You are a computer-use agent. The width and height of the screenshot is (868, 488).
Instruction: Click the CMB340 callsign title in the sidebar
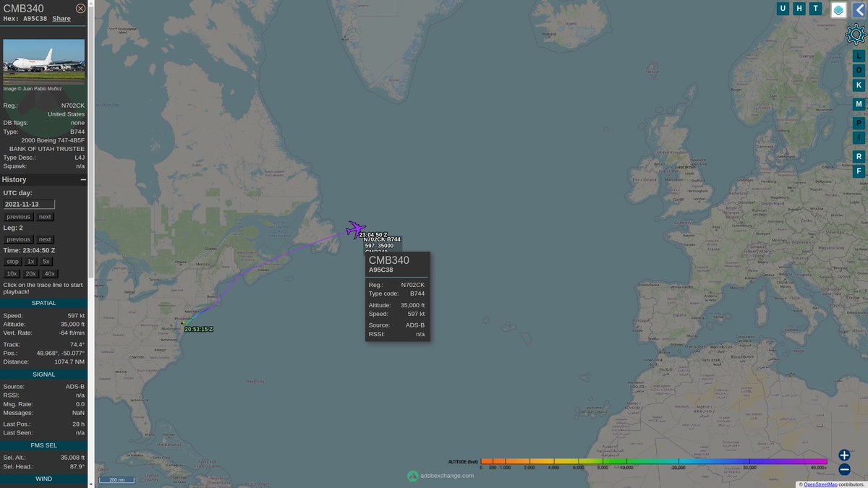click(x=23, y=8)
